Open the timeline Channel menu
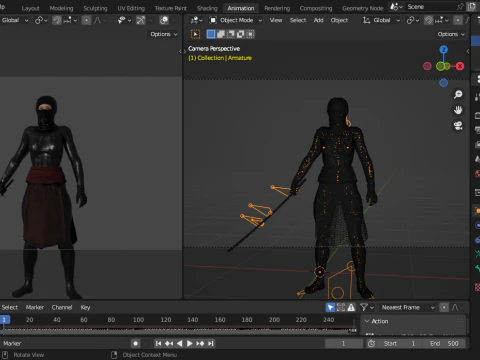 pos(62,307)
